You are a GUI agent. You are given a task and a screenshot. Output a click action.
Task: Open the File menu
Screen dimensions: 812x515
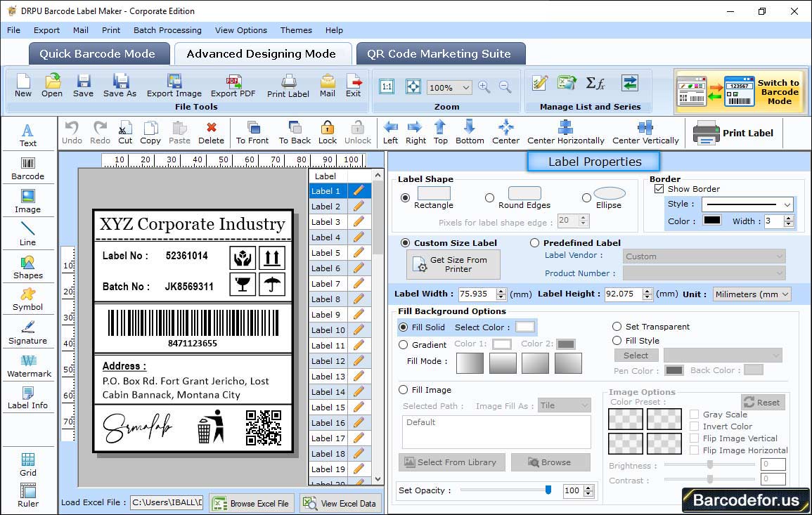[13, 30]
